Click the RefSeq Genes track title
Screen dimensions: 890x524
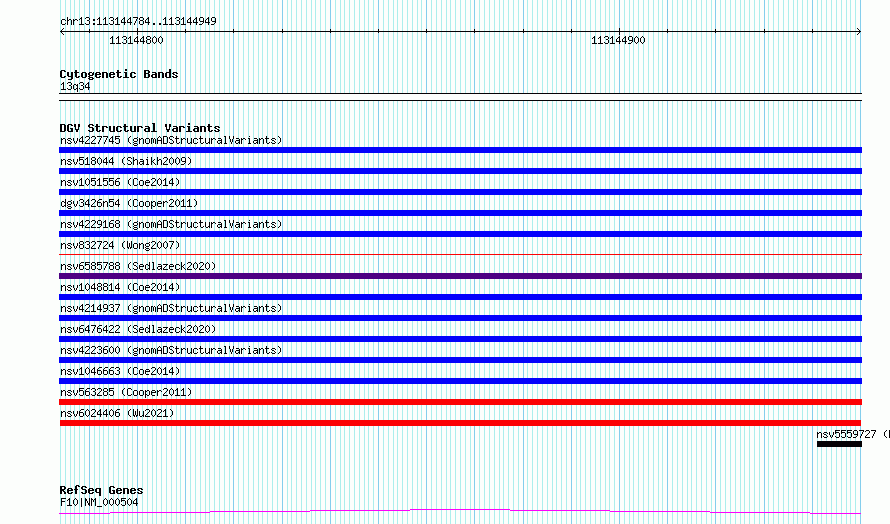[102, 490]
